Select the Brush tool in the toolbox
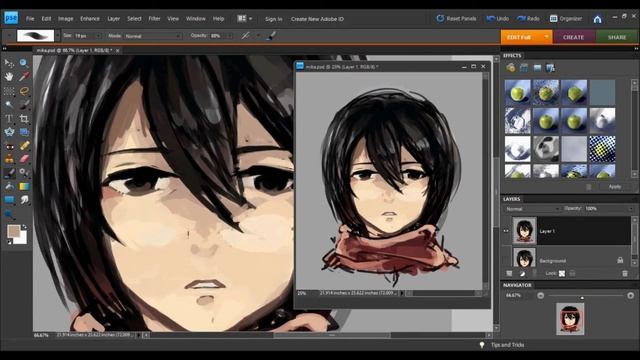Screen dimensions: 640x360 click(9, 173)
